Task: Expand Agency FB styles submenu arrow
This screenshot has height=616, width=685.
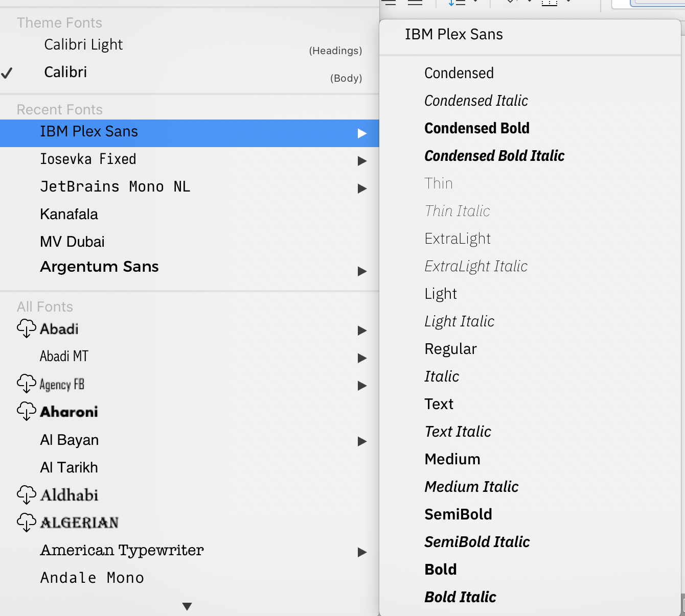Action: tap(362, 386)
